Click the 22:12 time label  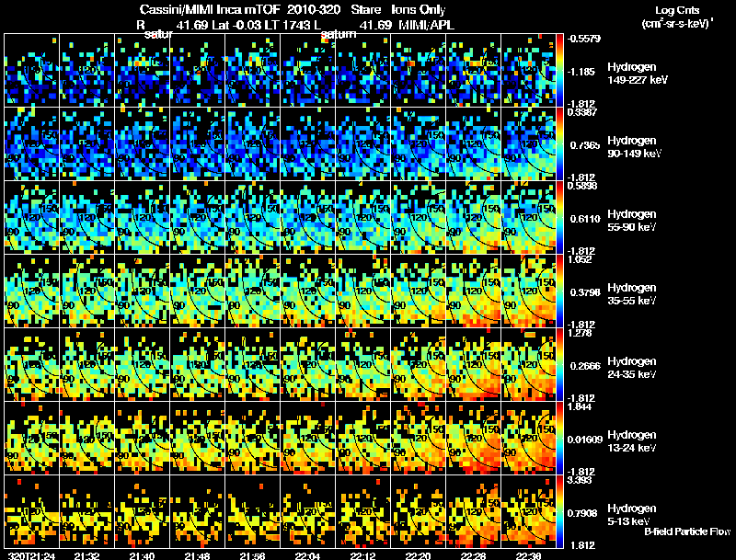(362, 556)
